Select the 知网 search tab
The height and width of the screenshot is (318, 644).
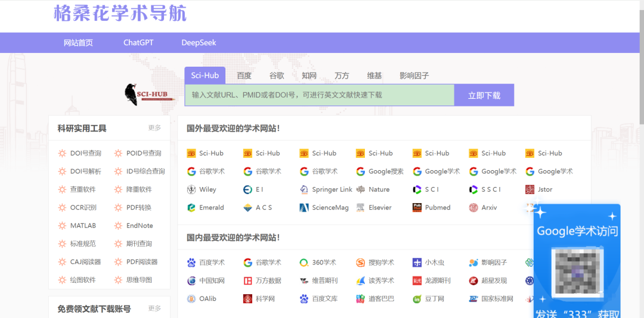click(x=309, y=76)
